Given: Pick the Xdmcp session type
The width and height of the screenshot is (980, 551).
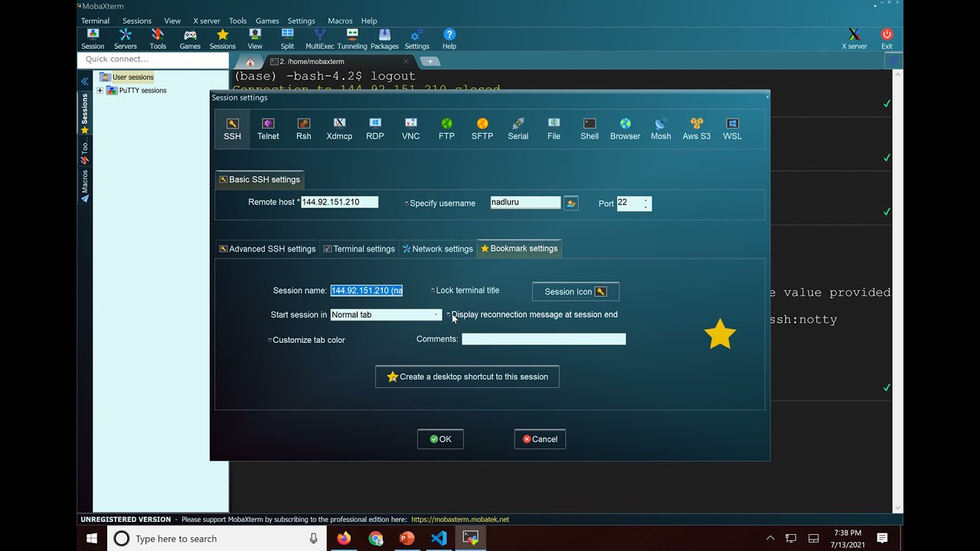Looking at the screenshot, I should point(339,129).
